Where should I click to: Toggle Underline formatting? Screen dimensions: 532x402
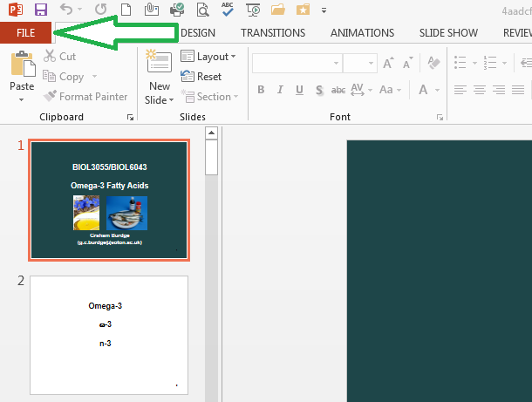300,91
